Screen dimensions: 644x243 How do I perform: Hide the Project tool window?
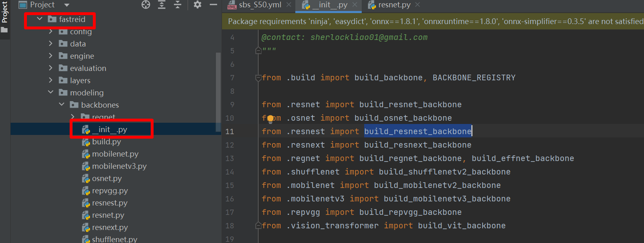tap(213, 4)
